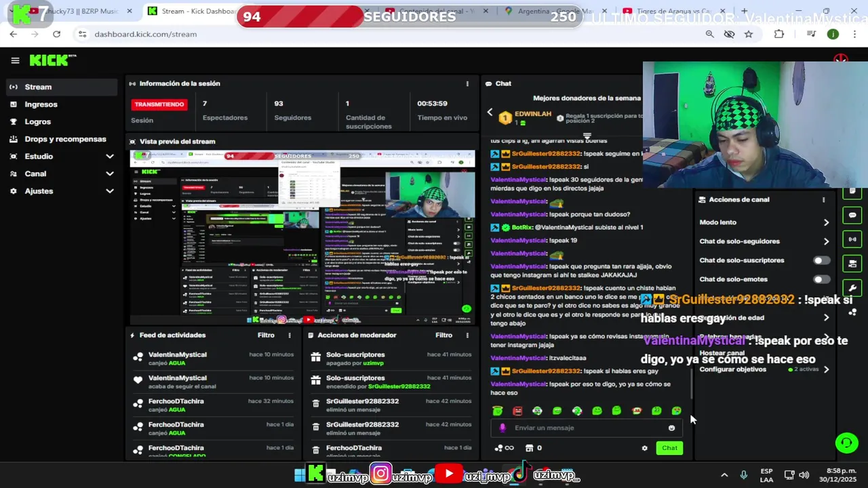Viewport: 868px width, 488px height.
Task: Click the green Chat send button
Action: (669, 448)
